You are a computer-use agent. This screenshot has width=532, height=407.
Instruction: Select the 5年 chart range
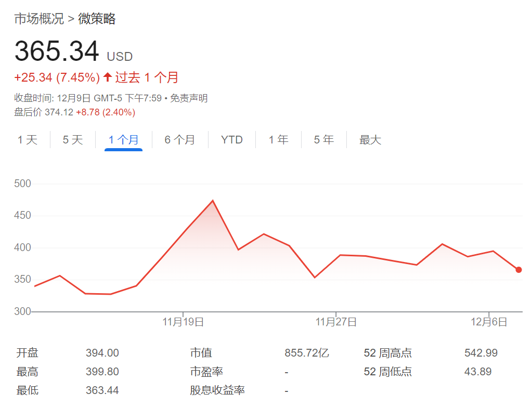coord(323,139)
